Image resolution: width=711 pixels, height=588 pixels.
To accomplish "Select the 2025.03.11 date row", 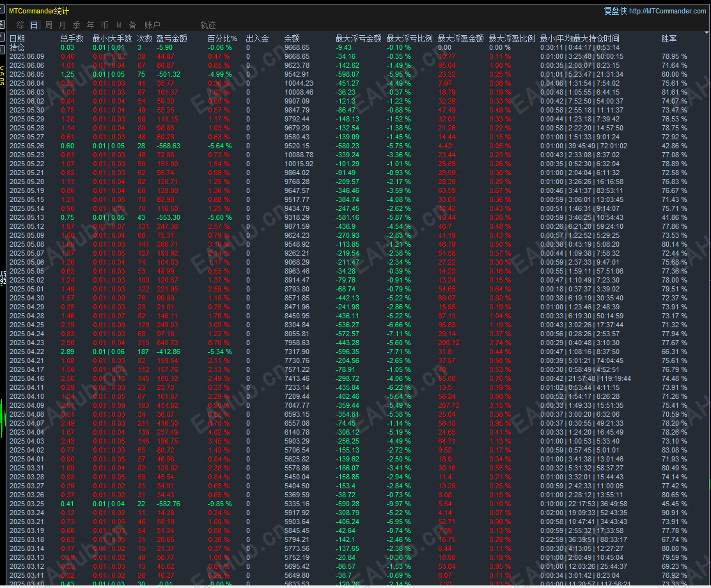I will (x=27, y=575).
